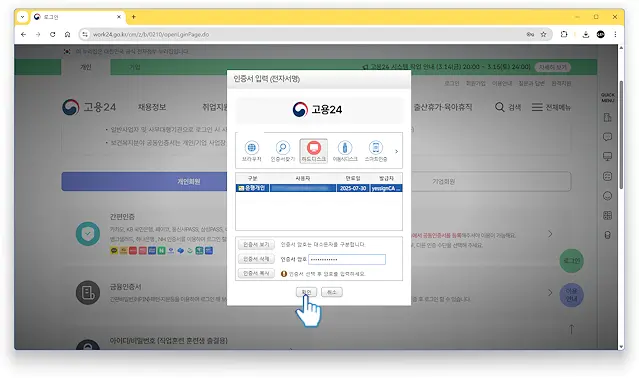This screenshot has height=378, width=639.
Task: Click the green 로그인 floating button
Action: [x=571, y=261]
